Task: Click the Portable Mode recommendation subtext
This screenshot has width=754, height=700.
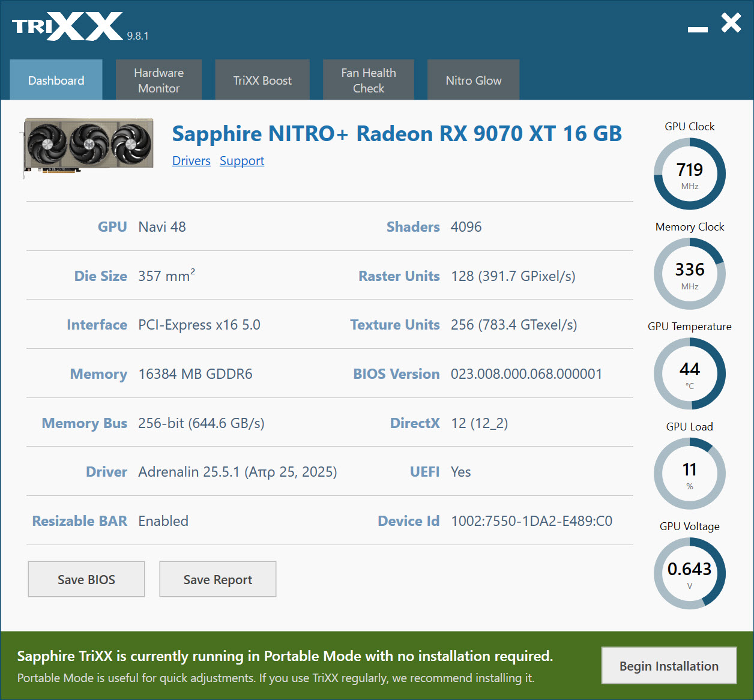Action: (x=276, y=678)
